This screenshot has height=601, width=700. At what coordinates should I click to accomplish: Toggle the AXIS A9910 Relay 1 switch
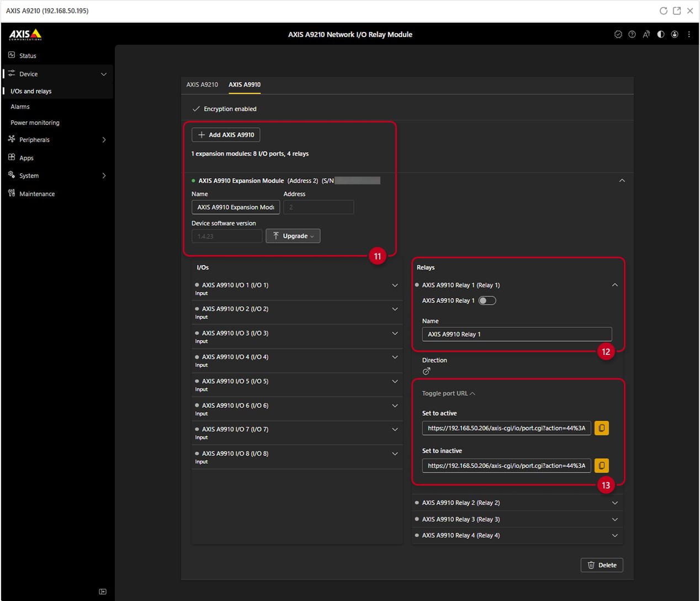tap(487, 301)
